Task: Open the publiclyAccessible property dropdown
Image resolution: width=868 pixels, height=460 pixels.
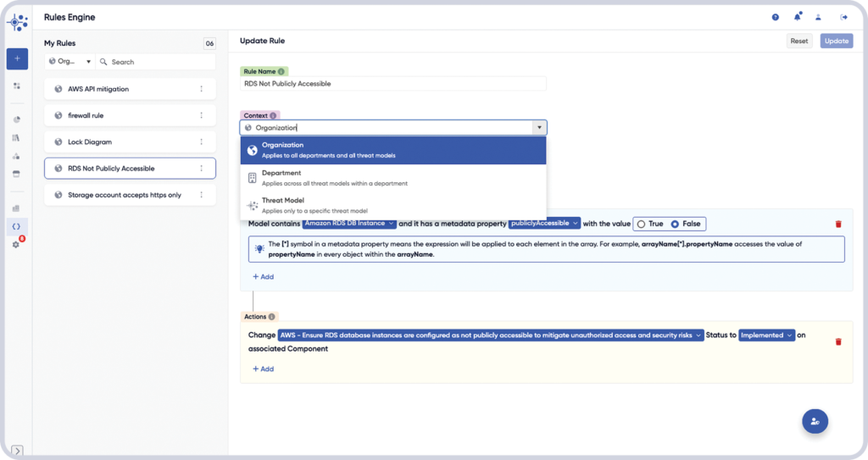Action: [x=544, y=224]
